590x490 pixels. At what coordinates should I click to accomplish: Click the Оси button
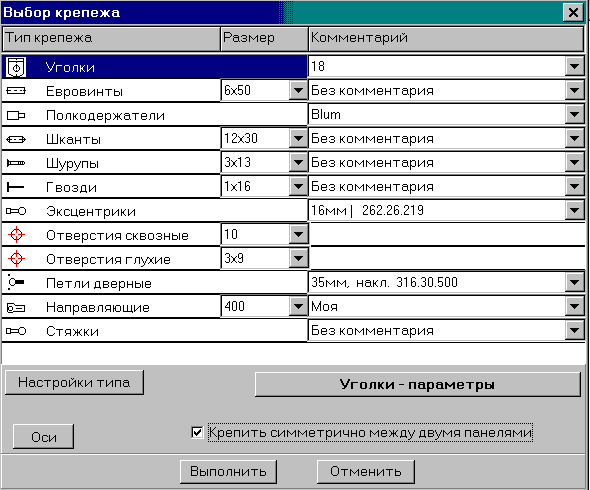(43, 437)
